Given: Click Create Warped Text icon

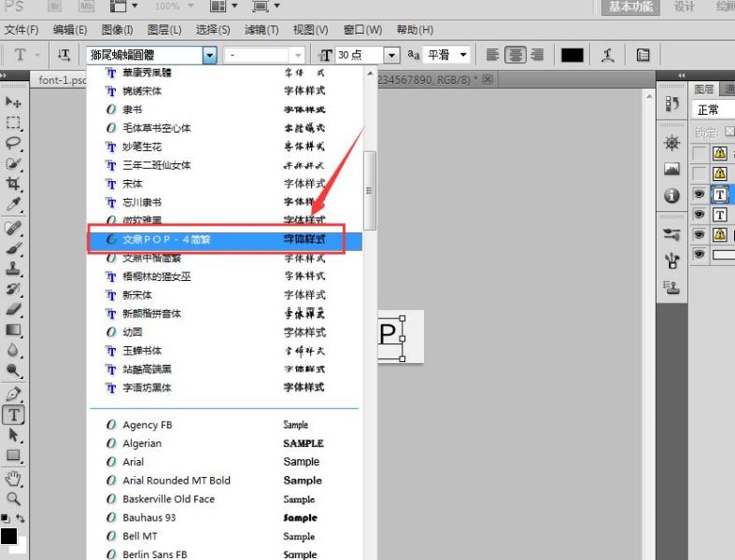Looking at the screenshot, I should coord(607,55).
